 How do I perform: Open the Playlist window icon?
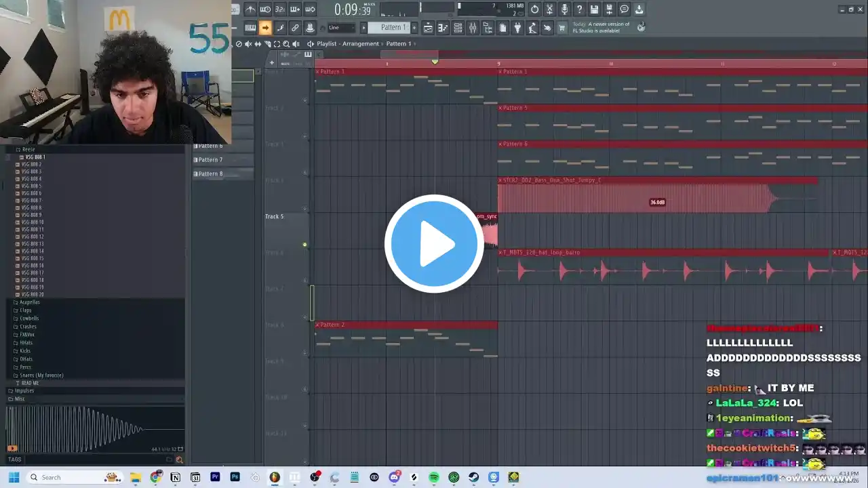[428, 28]
